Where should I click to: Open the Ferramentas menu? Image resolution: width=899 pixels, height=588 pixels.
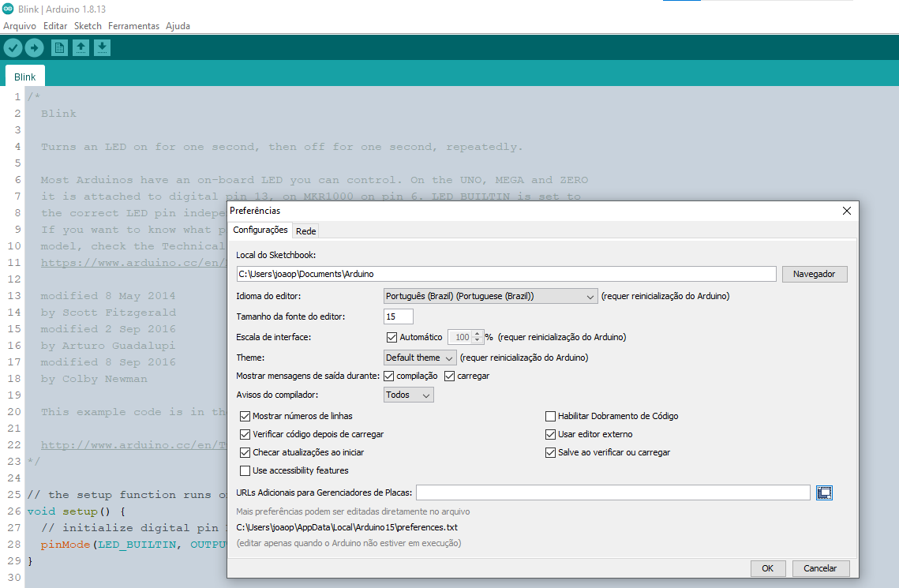133,26
